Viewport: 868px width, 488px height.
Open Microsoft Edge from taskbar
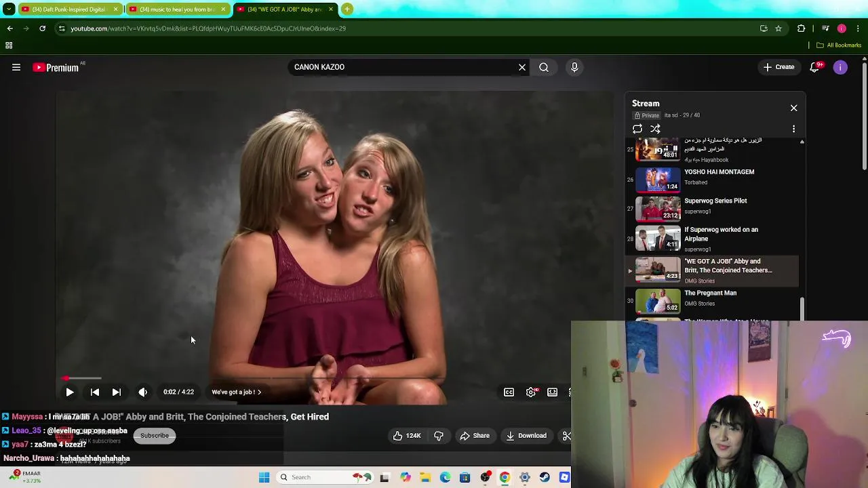click(x=445, y=477)
